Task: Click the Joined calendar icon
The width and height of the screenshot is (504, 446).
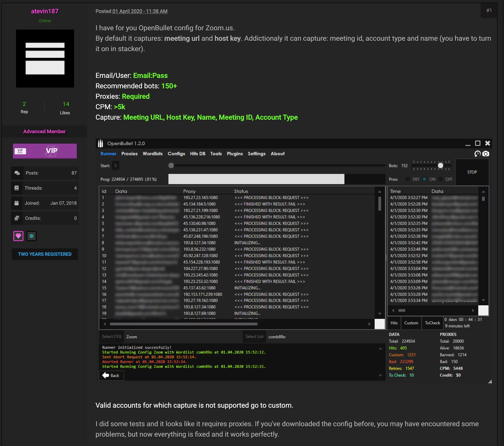Action: (16, 203)
